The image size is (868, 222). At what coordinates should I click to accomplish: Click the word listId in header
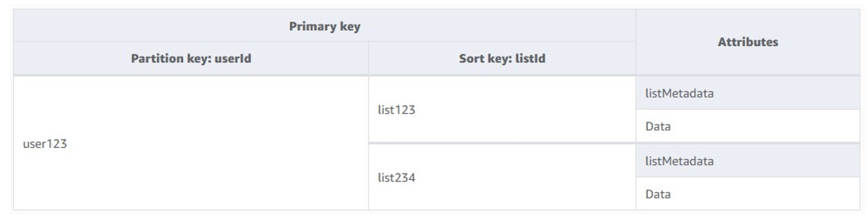pyautogui.click(x=530, y=58)
